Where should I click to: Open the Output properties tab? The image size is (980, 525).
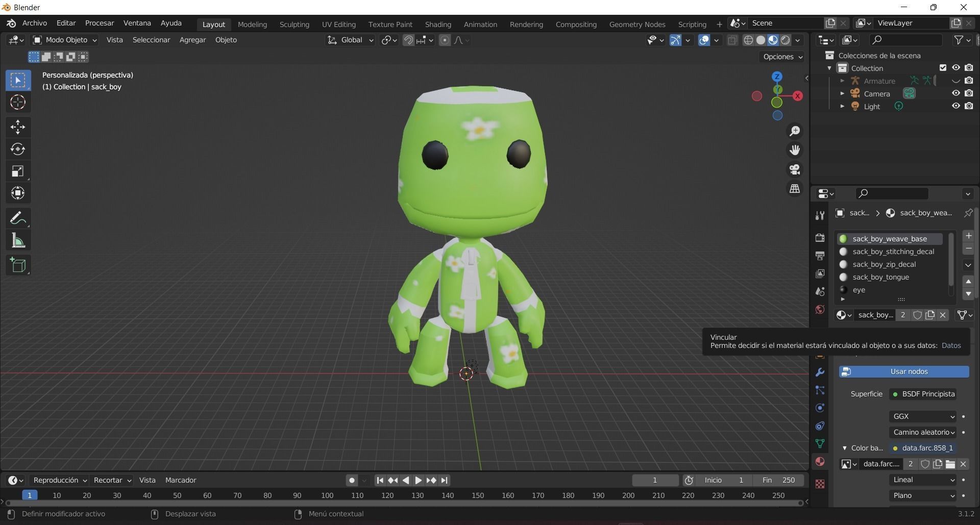click(820, 256)
